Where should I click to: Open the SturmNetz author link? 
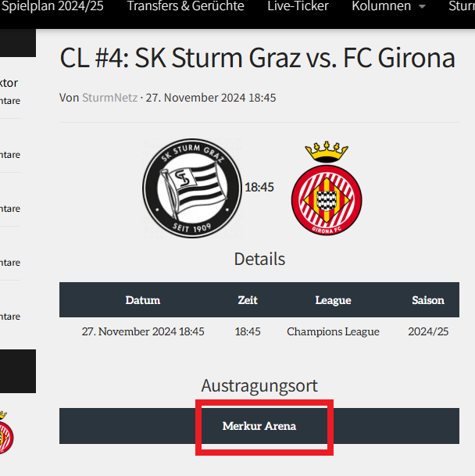(109, 98)
